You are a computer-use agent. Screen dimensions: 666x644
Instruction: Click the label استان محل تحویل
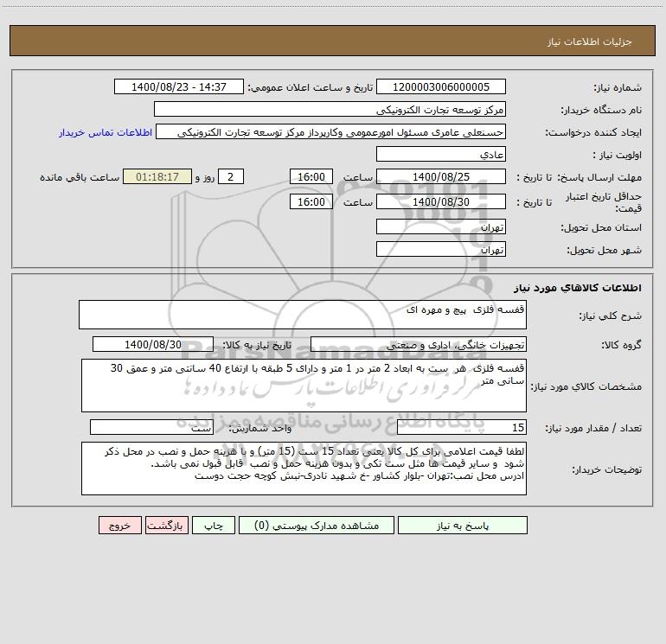click(601, 228)
